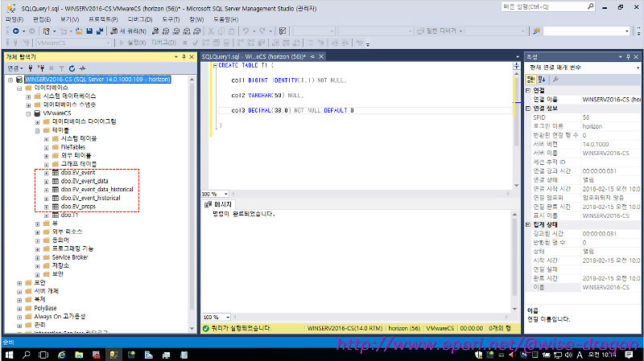Open the 현재 연결 매개 변수 dropdown
This screenshot has width=644, height=361.
pos(638,68)
